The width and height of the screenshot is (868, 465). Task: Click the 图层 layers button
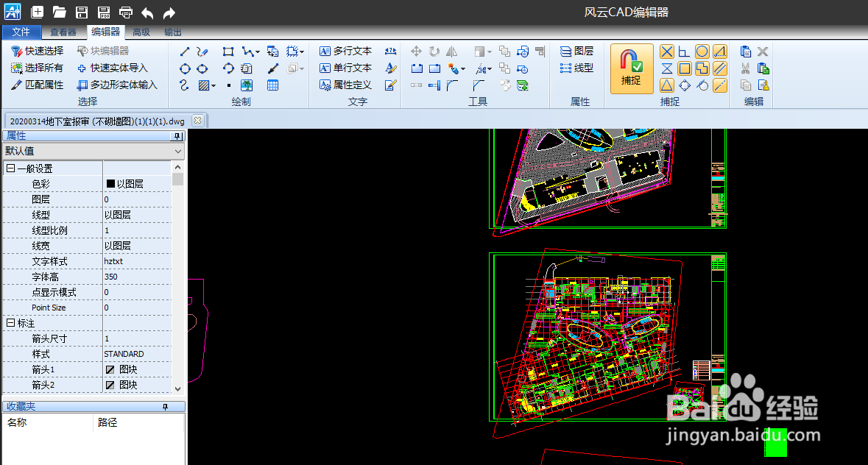576,51
